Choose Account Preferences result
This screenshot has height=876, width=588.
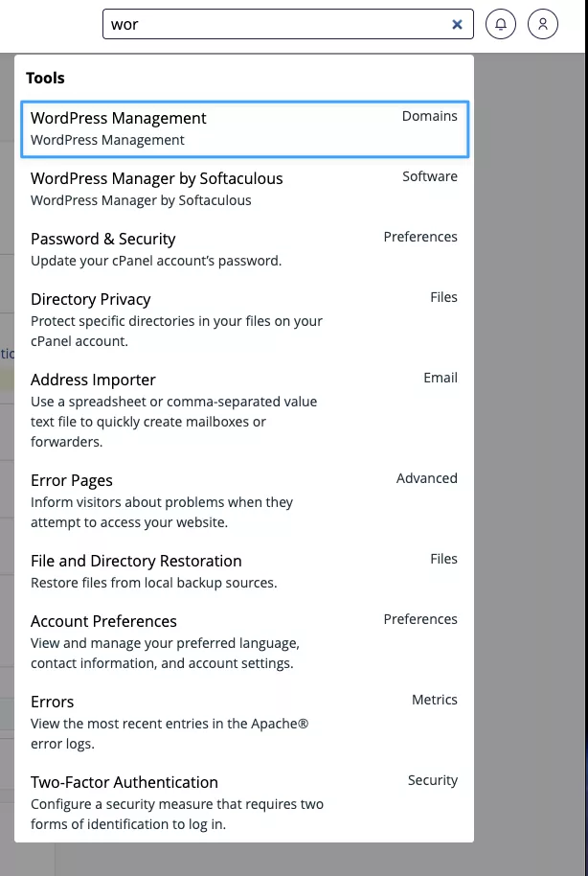pyautogui.click(x=103, y=622)
